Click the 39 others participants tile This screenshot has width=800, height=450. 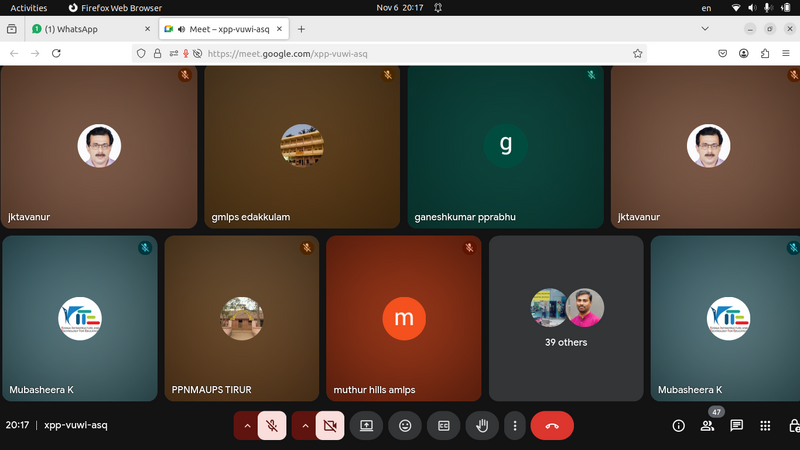pyautogui.click(x=566, y=318)
